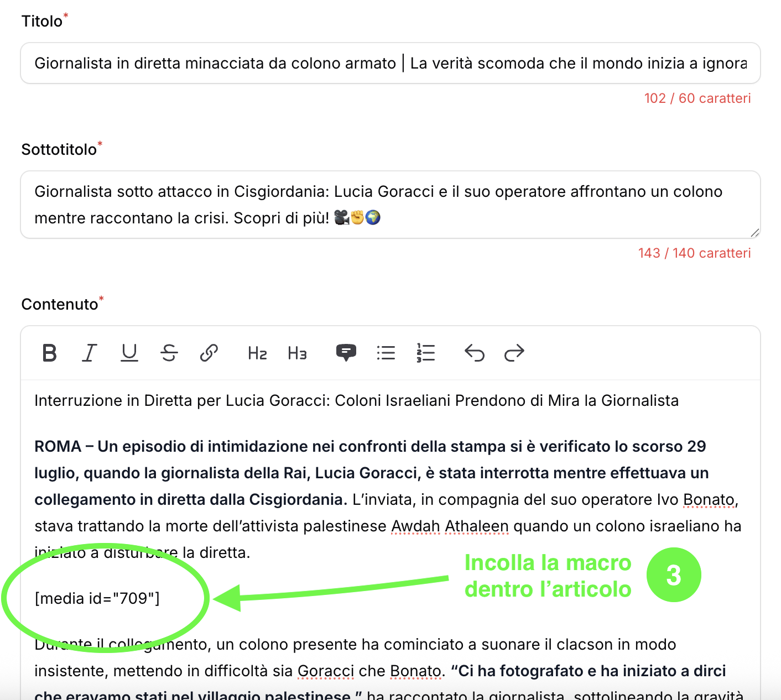Set heading level H3

(298, 353)
